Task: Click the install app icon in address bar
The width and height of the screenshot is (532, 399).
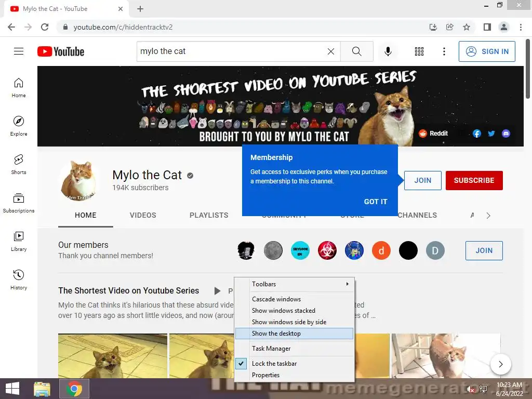Action: click(x=433, y=27)
